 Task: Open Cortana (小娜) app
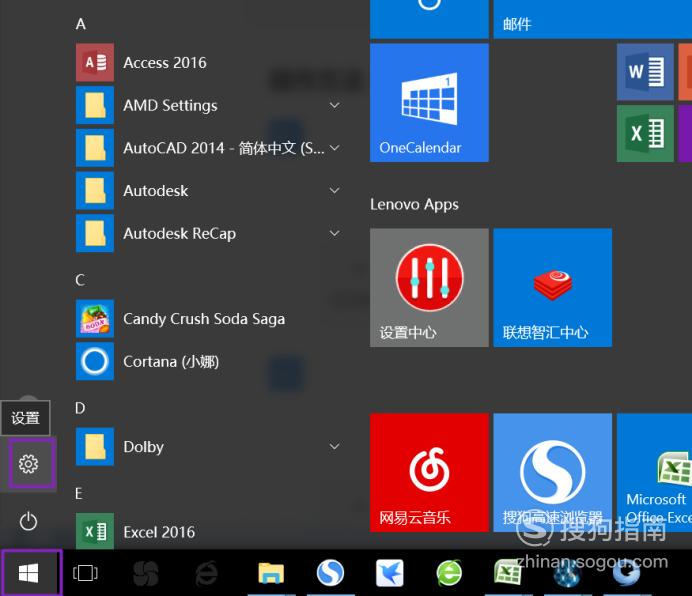point(211,361)
